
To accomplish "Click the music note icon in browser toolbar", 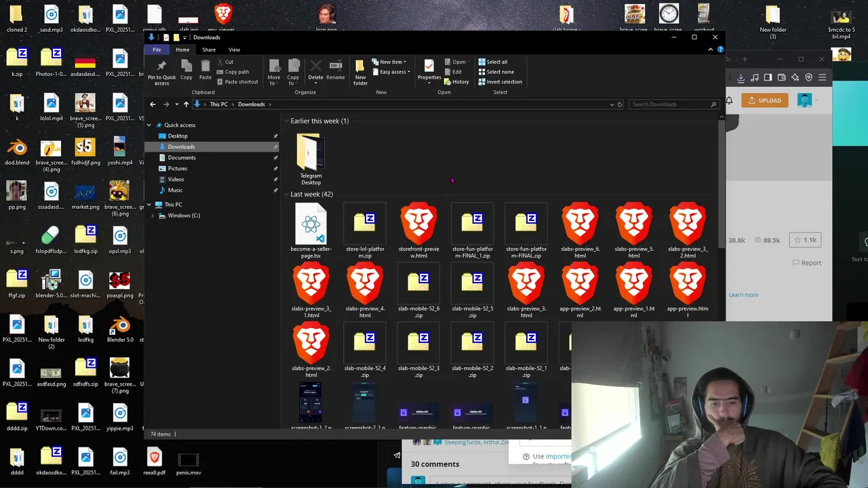I will 755,78.
